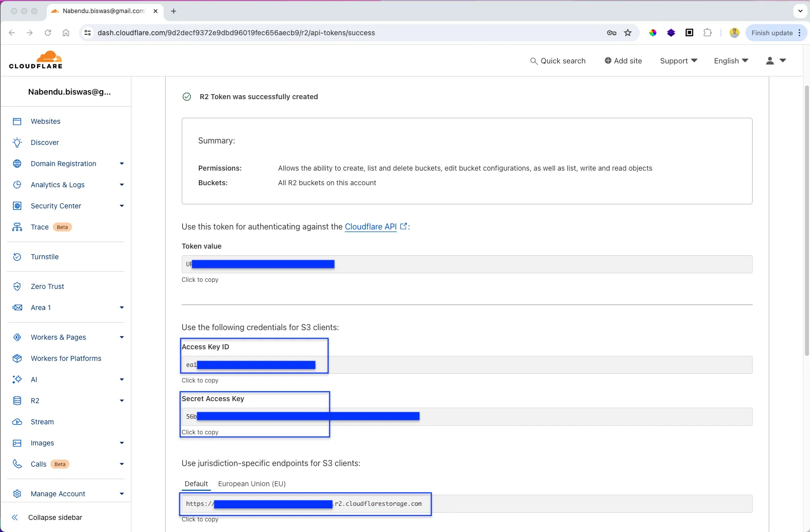Viewport: 810px width, 532px height.
Task: Open Chrome tab search dropdown
Action: click(800, 11)
